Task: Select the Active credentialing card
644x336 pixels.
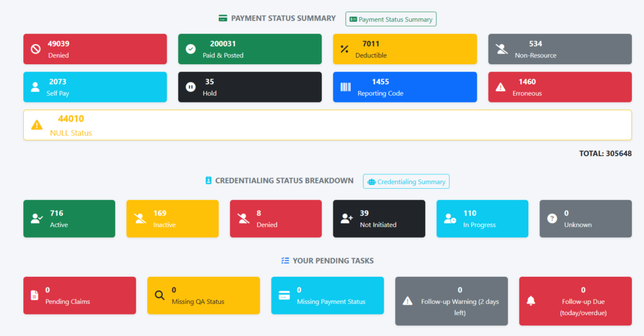Action: 69,219
